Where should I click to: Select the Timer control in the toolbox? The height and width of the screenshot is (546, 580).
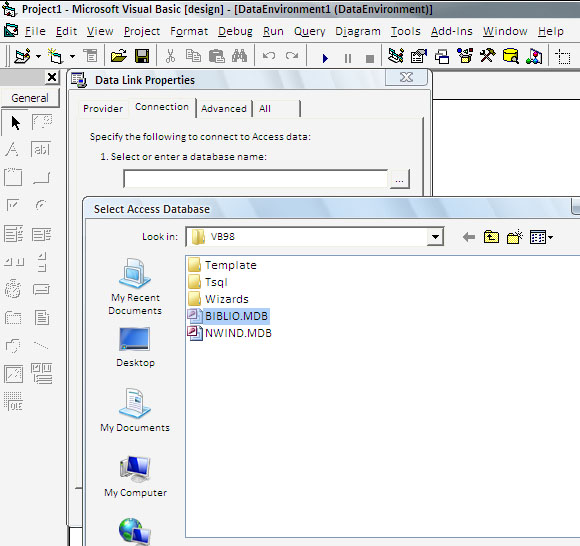pos(13,289)
